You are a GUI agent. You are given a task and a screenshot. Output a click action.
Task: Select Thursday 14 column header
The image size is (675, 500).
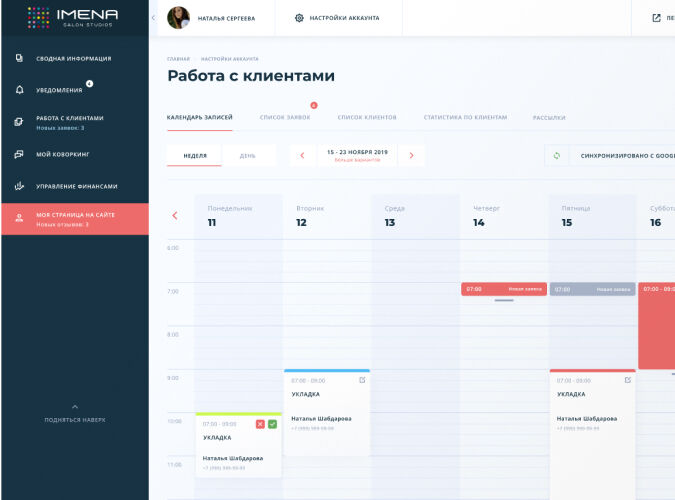click(504, 217)
